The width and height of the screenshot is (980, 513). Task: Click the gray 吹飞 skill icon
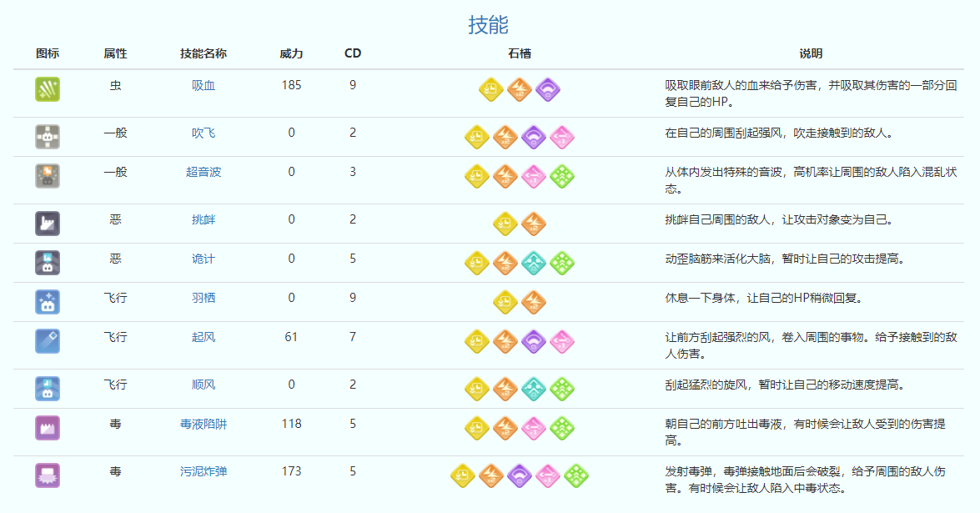pyautogui.click(x=48, y=137)
